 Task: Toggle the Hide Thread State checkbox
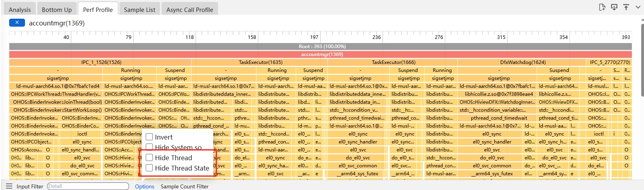pos(150,168)
